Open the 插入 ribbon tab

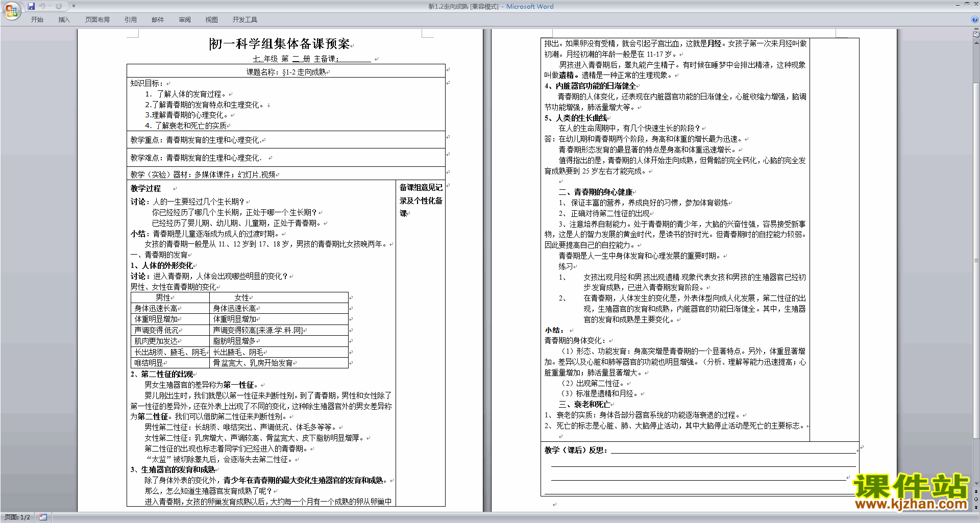point(64,20)
